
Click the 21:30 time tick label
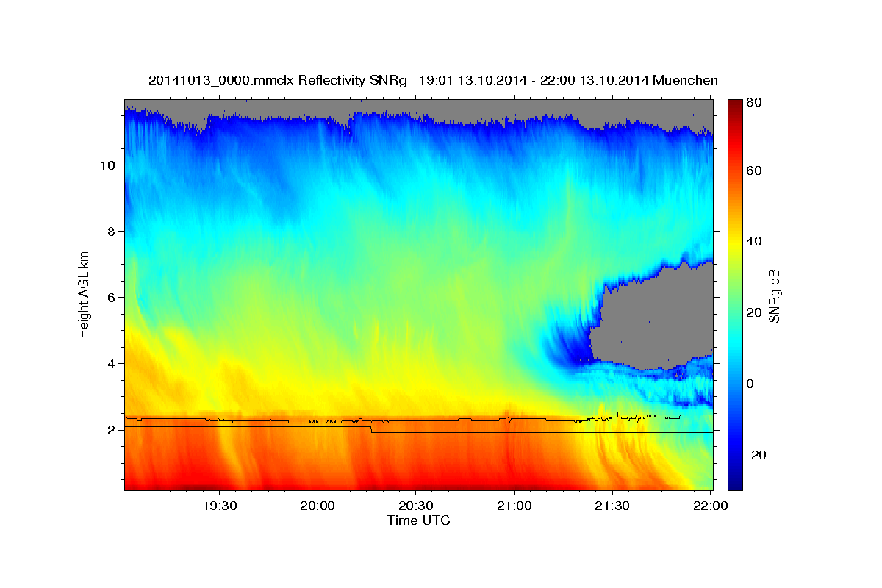(612, 506)
